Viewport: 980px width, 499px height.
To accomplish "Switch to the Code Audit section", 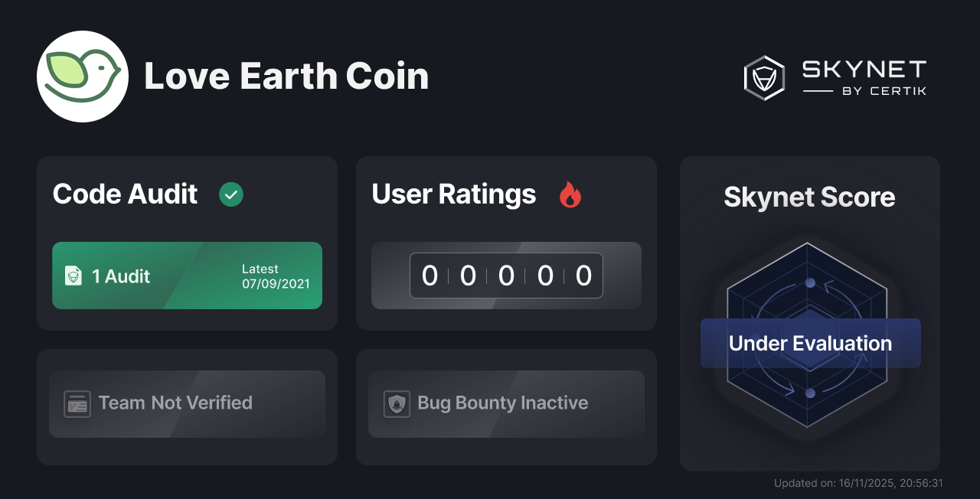I will pyautogui.click(x=125, y=194).
